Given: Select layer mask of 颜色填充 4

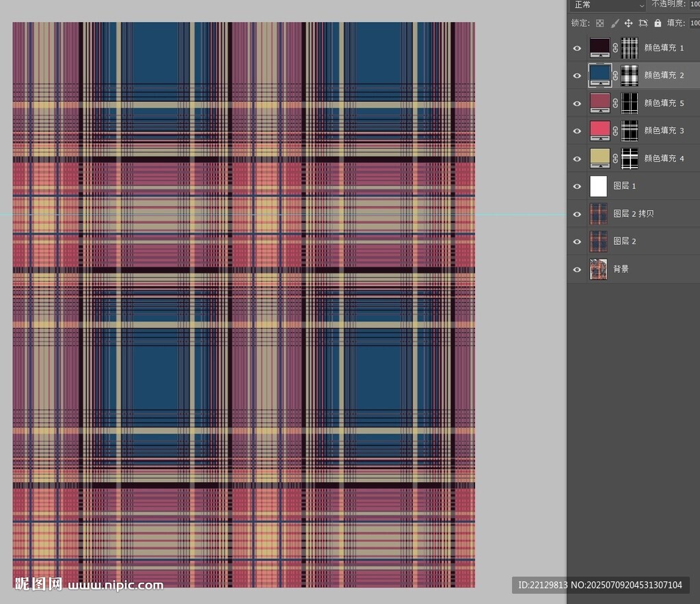Looking at the screenshot, I should click(630, 159).
